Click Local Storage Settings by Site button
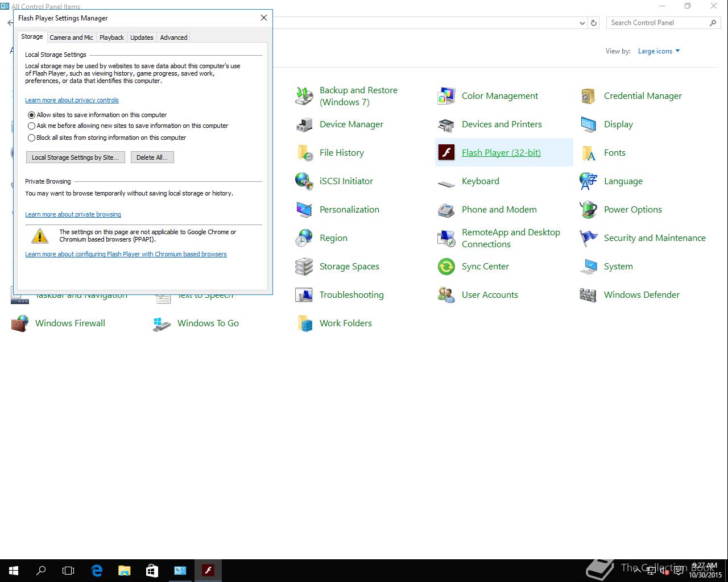 coord(75,157)
